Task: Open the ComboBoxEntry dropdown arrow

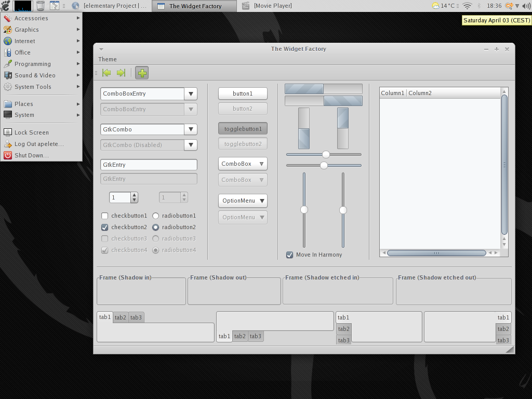Action: pos(191,94)
